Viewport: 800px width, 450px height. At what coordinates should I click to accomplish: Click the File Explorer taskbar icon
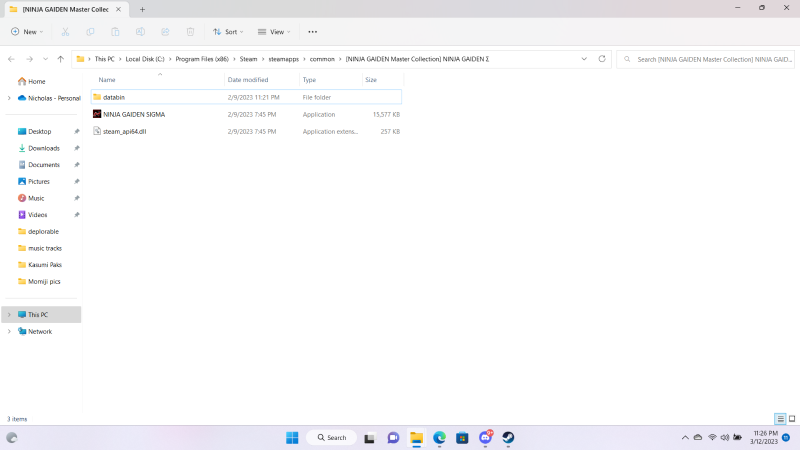[x=416, y=438]
